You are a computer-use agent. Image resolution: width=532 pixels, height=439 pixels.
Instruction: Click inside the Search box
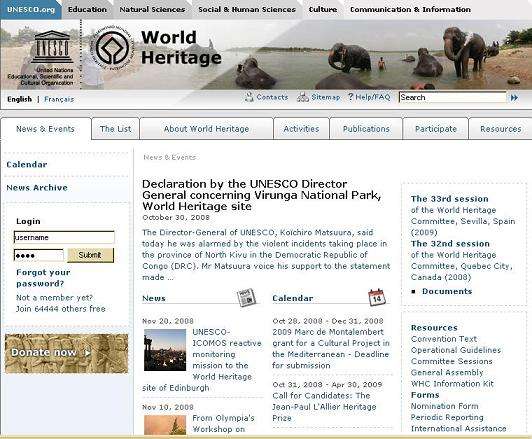tap(453, 97)
